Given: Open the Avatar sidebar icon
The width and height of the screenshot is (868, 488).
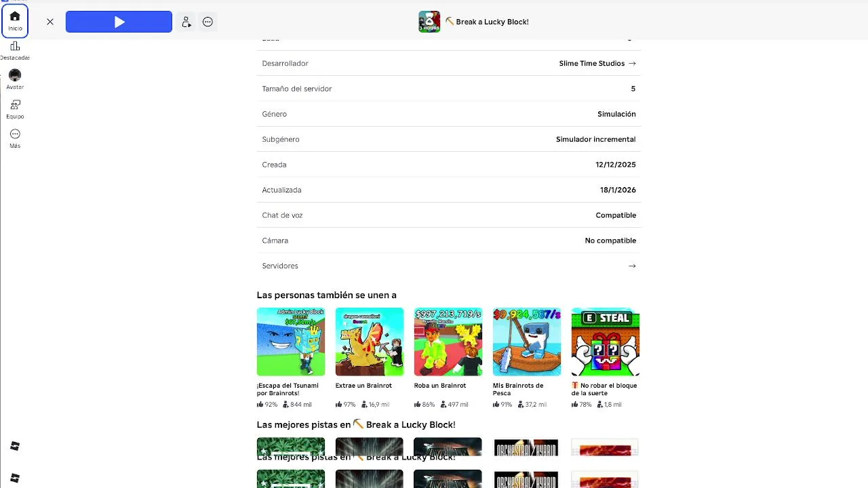Looking at the screenshot, I should click(15, 79).
